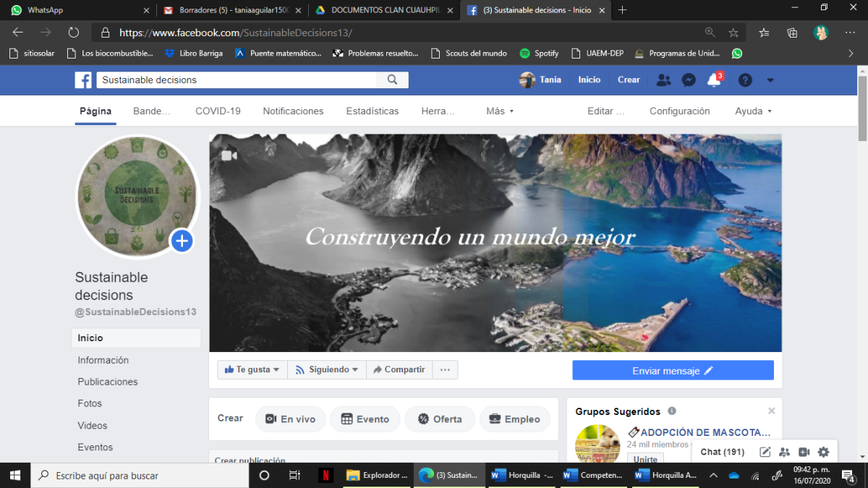The image size is (868, 488).
Task: Open the account arrow dropdown menu
Action: point(770,80)
